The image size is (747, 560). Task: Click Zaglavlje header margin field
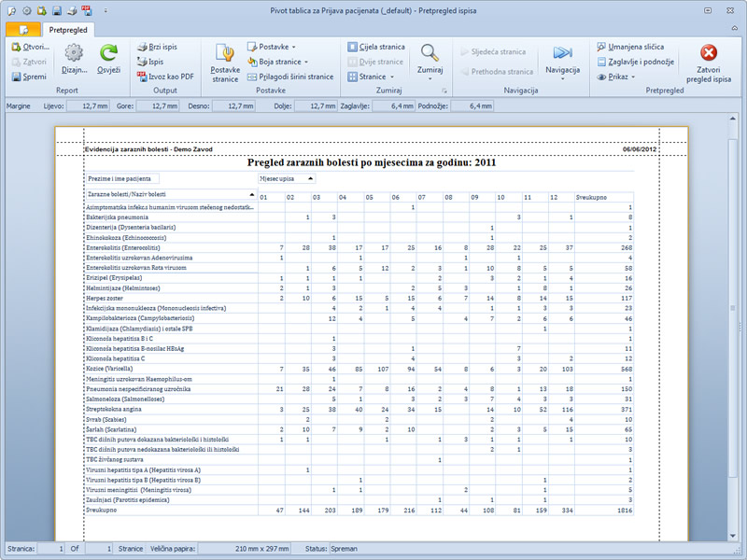pos(393,106)
